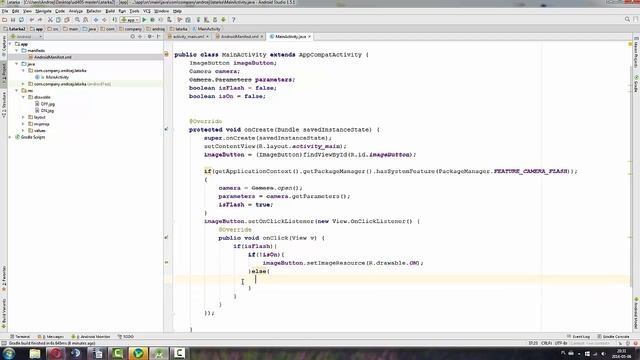The width and height of the screenshot is (640, 360).
Task: Expand the mipmap folder
Action: 23,124
